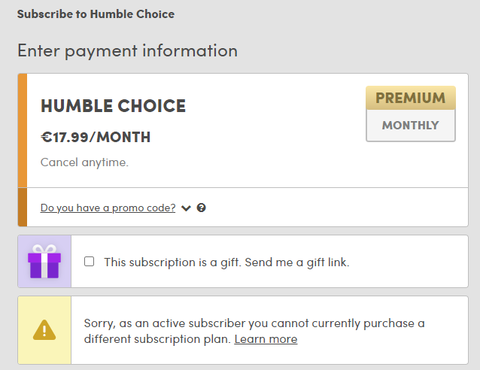Screen dimensions: 480x370
Task: Click the 'Enter payment information' heading
Action: [128, 51]
